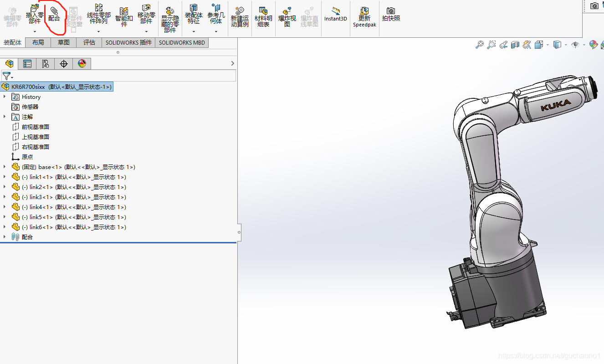The width and height of the screenshot is (604, 364).
Task: Expand the History tree node
Action: [x=5, y=97]
